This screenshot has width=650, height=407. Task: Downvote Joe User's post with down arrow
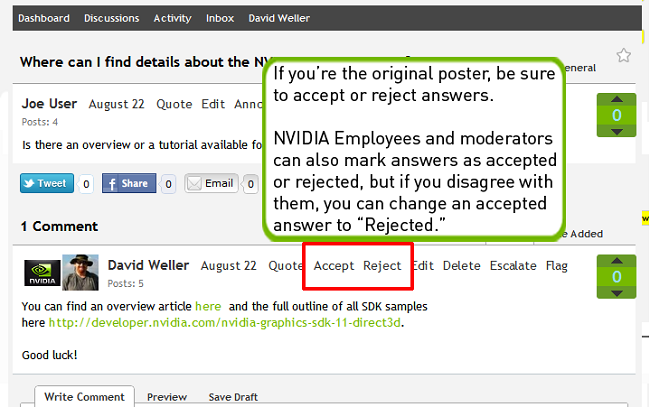click(x=616, y=131)
